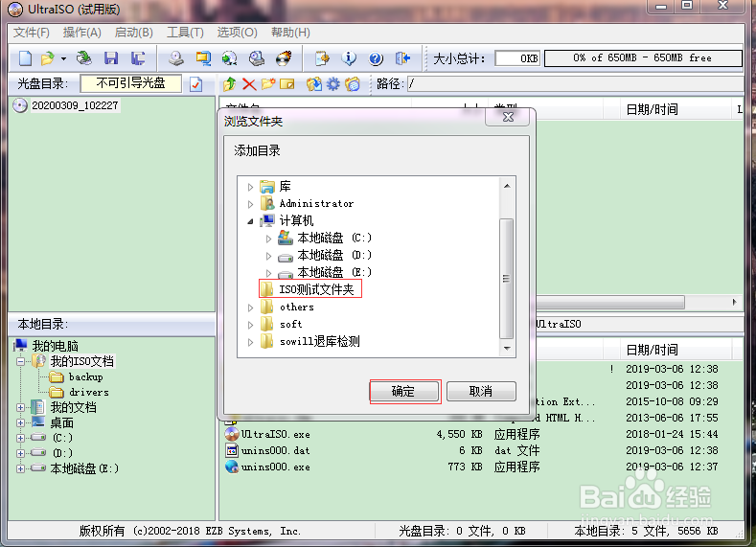Click the blue Info bubble icon
Screen dimensions: 756x547
(x=349, y=58)
